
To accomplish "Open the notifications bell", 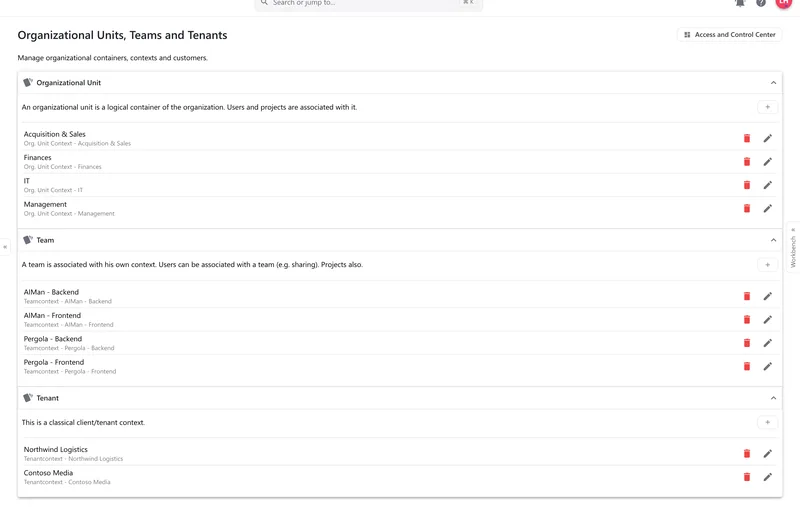I will click(739, 3).
